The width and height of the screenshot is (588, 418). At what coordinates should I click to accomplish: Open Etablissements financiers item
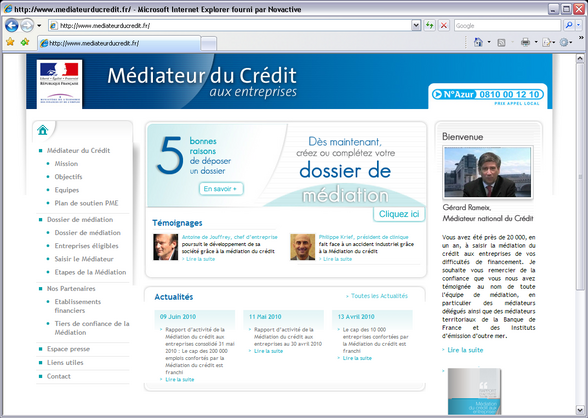click(x=78, y=306)
